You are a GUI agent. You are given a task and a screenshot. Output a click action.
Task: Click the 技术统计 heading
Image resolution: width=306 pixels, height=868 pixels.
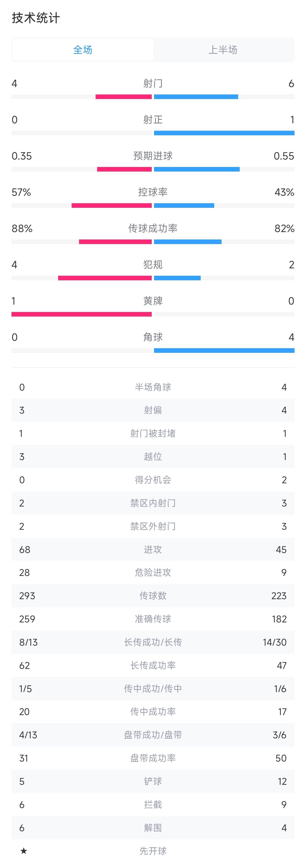36,18
